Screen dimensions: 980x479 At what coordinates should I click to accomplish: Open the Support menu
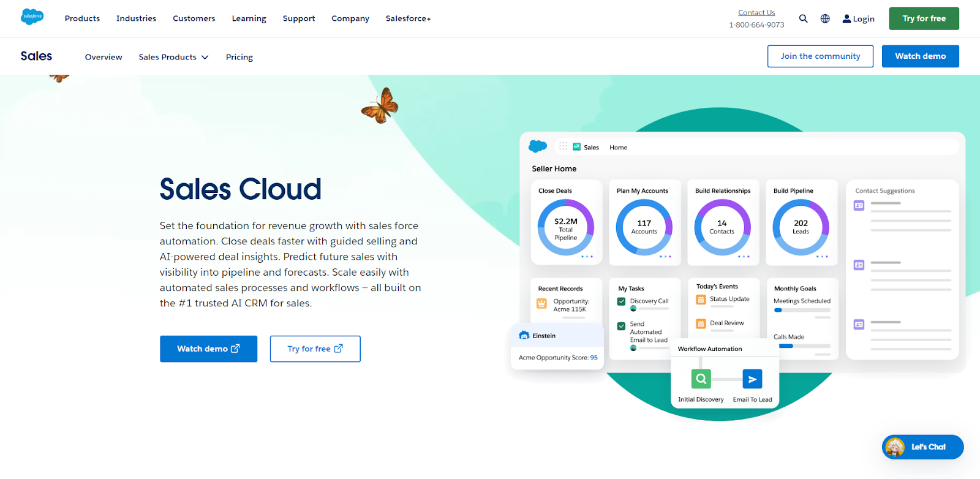pos(299,18)
